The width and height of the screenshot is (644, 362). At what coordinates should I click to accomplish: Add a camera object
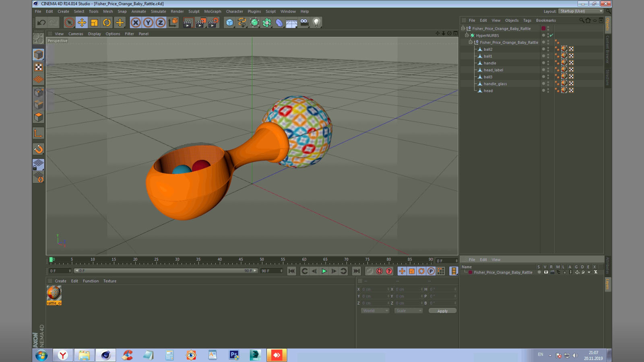click(304, 23)
